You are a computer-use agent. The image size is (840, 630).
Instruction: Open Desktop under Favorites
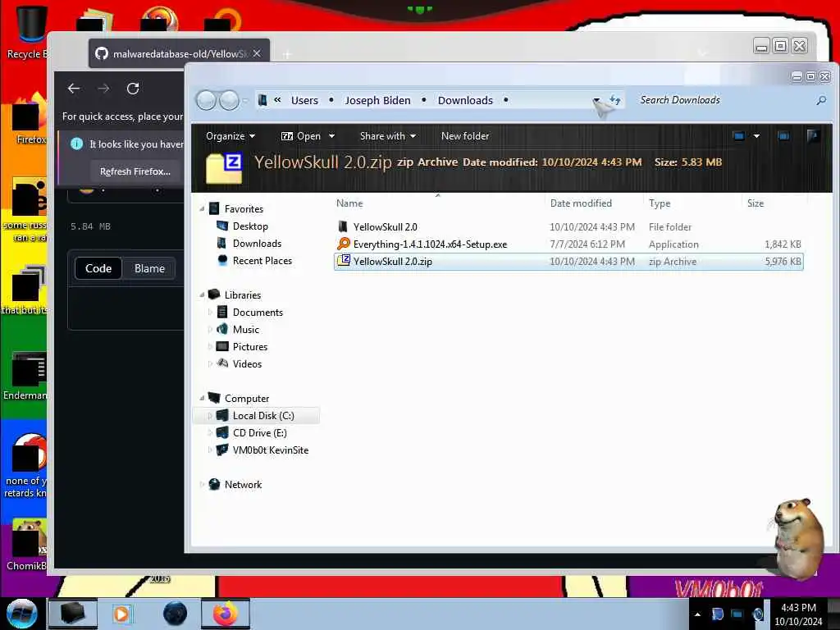coord(250,226)
